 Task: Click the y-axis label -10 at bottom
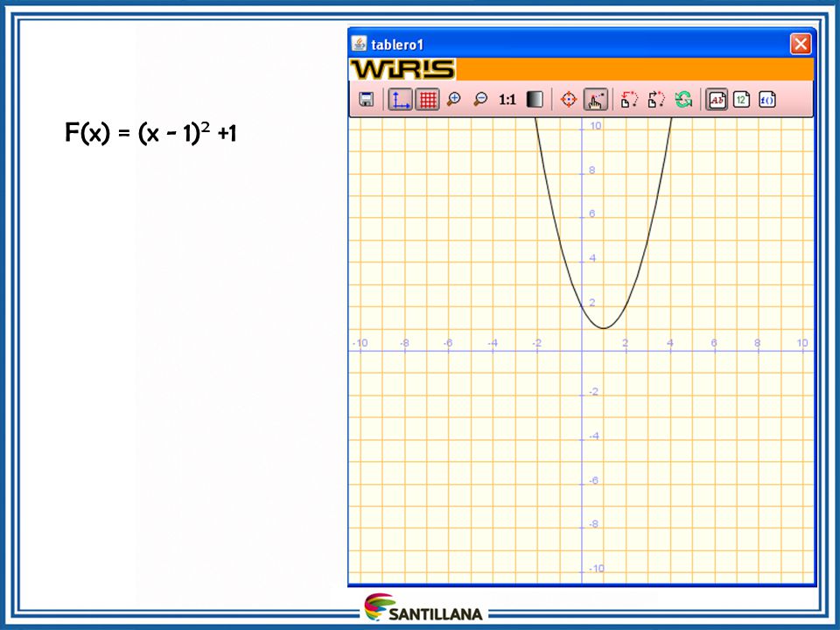[x=596, y=569]
